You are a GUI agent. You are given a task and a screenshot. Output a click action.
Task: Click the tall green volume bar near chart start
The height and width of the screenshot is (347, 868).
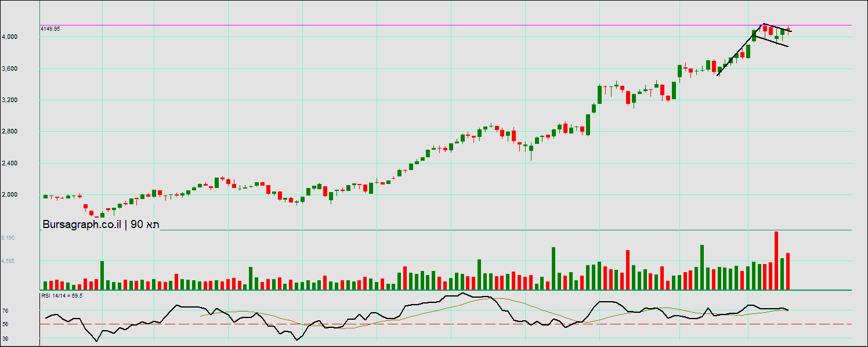coord(102,275)
